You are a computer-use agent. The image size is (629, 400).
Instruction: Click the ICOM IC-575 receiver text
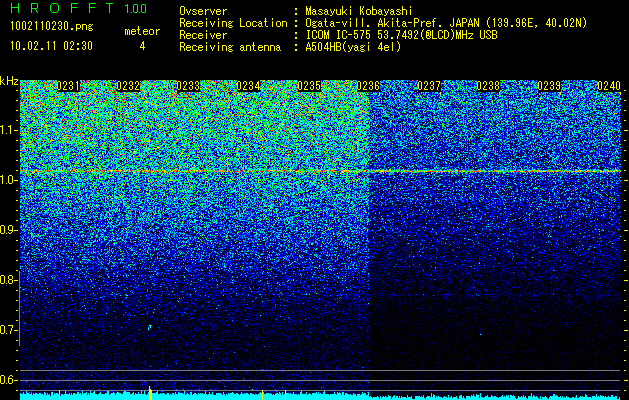pyautogui.click(x=401, y=35)
